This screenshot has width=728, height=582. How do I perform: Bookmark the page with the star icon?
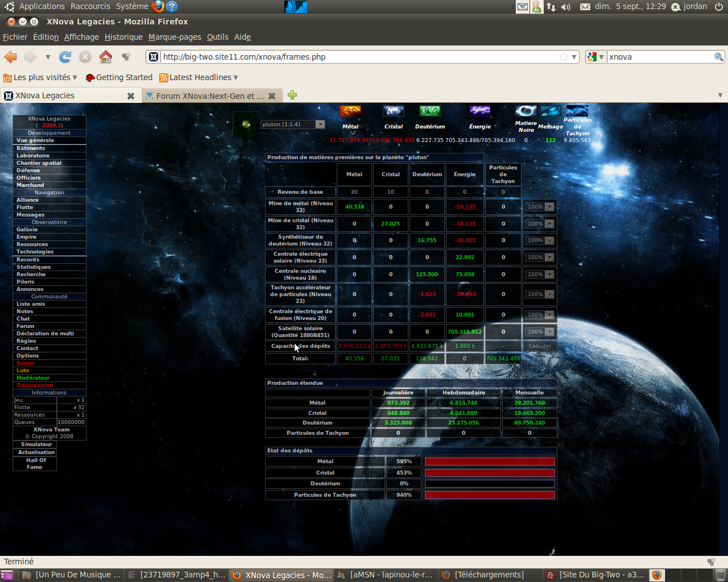click(563, 57)
